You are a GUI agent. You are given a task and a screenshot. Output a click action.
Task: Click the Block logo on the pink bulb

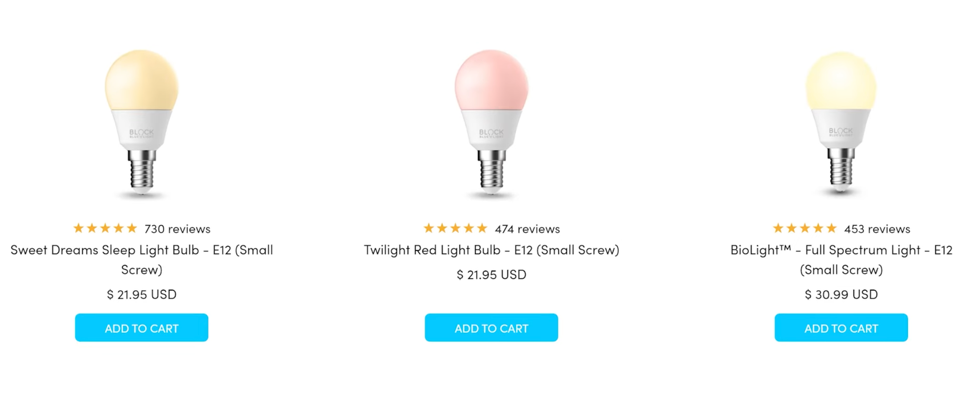[491, 133]
